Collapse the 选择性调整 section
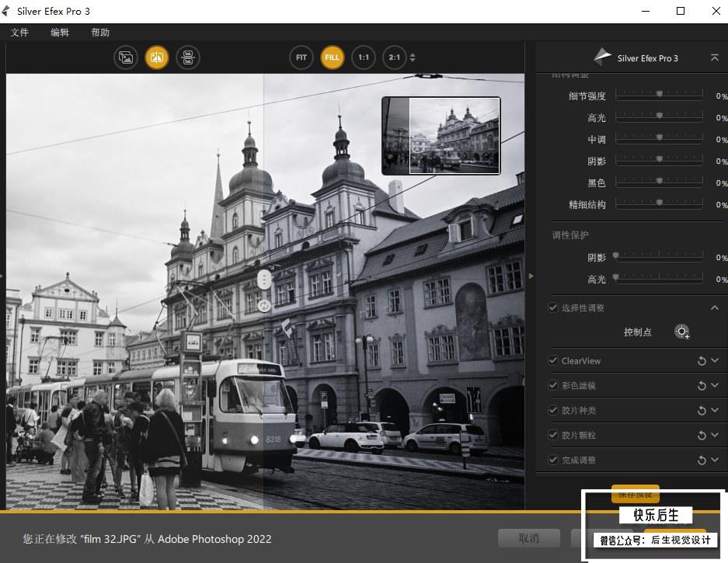 tap(715, 308)
